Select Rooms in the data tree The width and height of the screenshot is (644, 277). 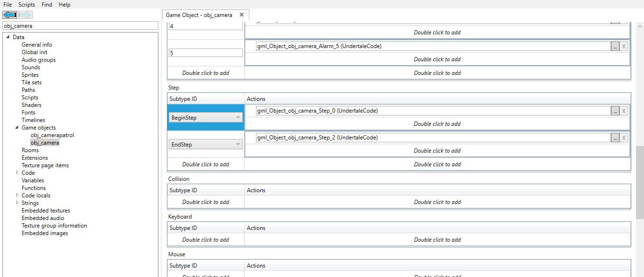click(30, 150)
